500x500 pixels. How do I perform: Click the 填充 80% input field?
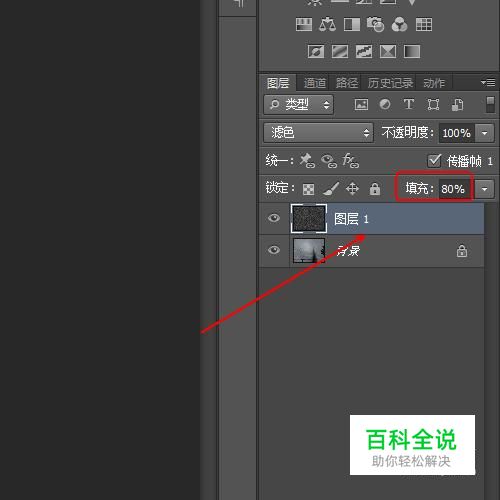(454, 189)
